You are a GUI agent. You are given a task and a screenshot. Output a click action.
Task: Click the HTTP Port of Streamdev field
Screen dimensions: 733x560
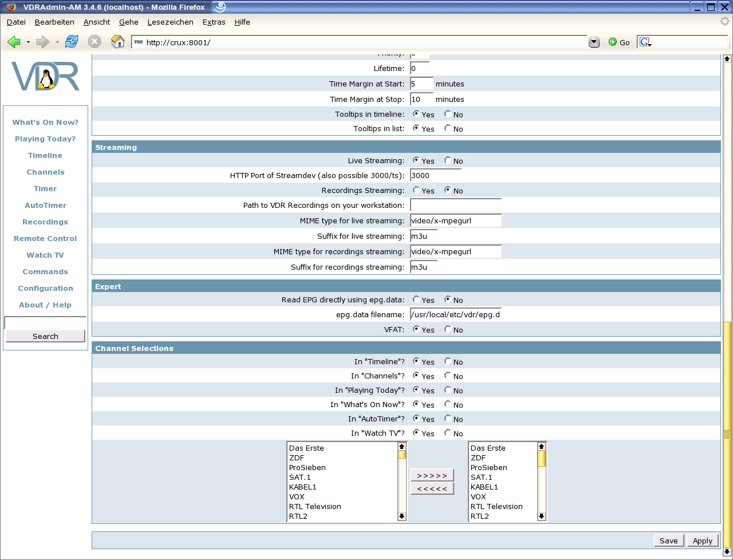435,176
